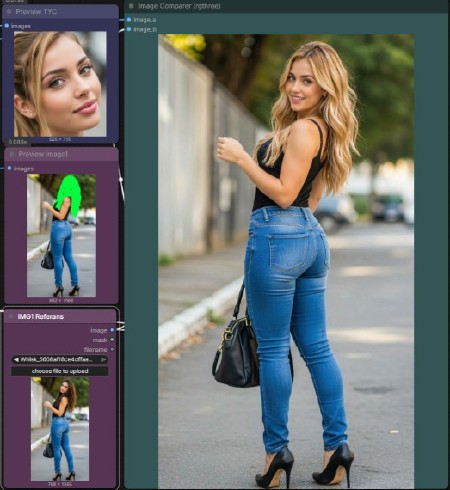450x490 pixels.
Task: Click the image_a input socket
Action: click(x=129, y=20)
